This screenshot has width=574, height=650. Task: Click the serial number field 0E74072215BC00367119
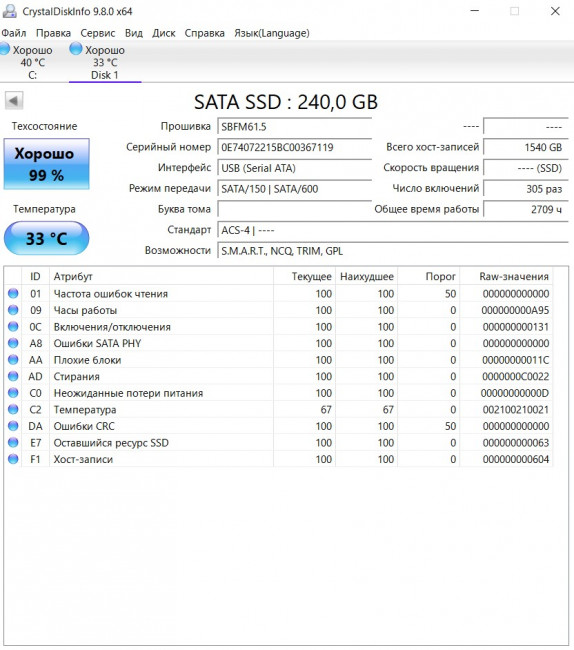coord(294,147)
